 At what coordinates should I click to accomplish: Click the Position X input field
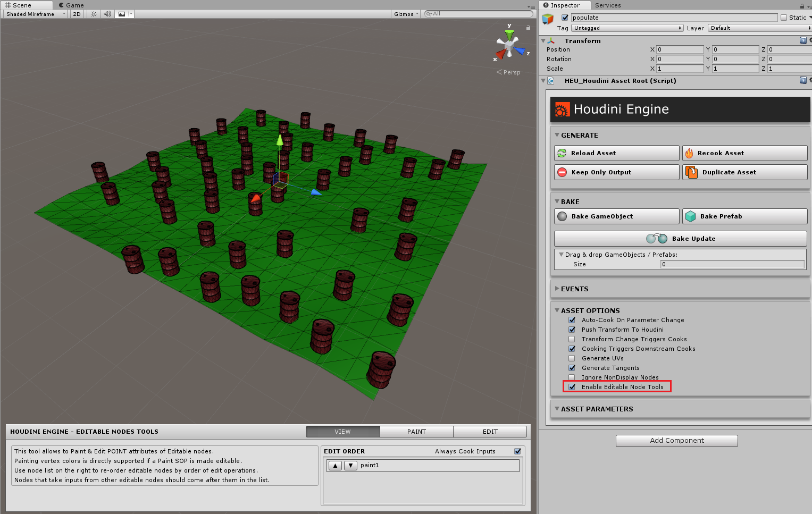coord(680,49)
